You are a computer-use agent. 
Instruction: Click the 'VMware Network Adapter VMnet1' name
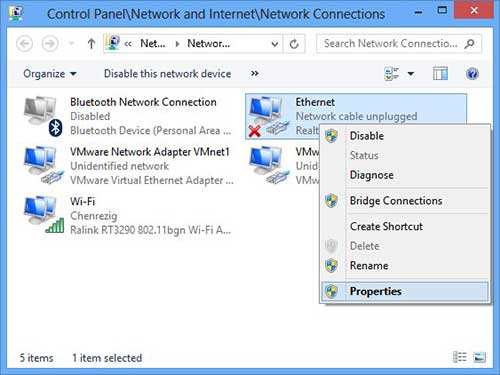point(150,152)
